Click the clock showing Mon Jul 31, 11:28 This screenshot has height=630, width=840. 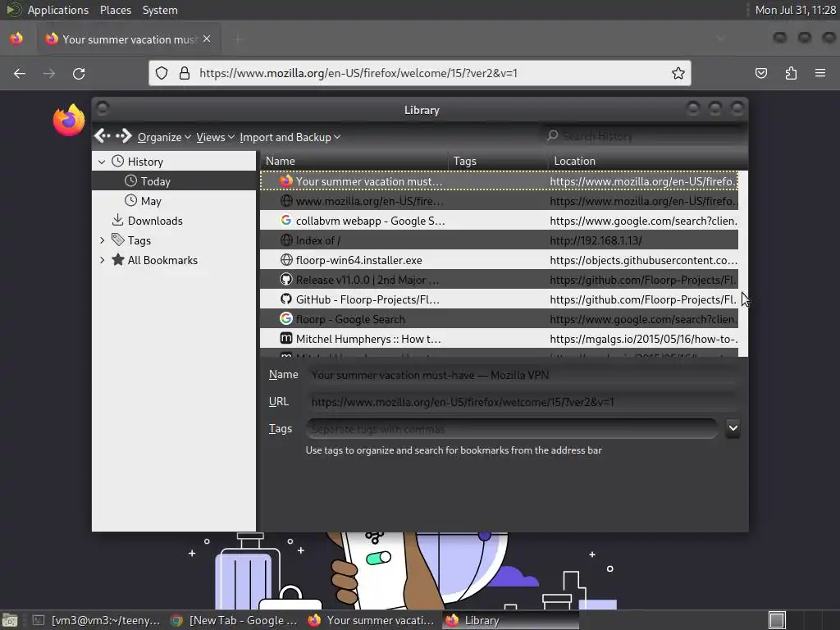click(x=795, y=10)
